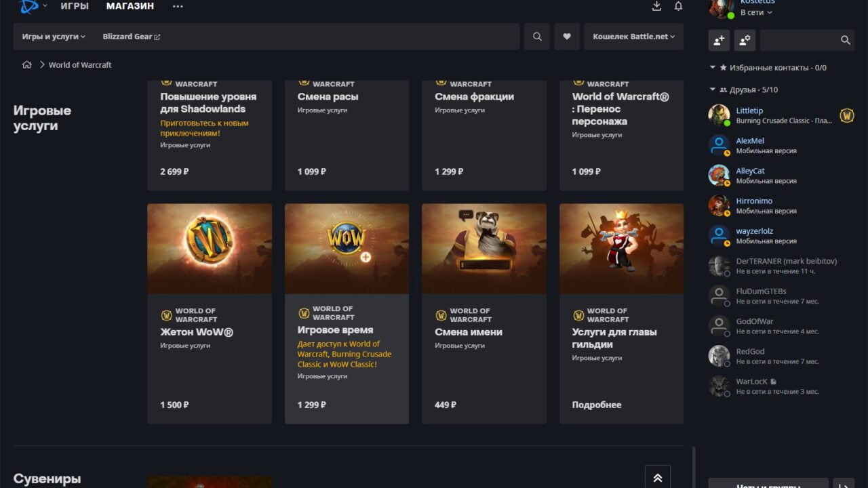Open notifications bell icon

pos(678,6)
